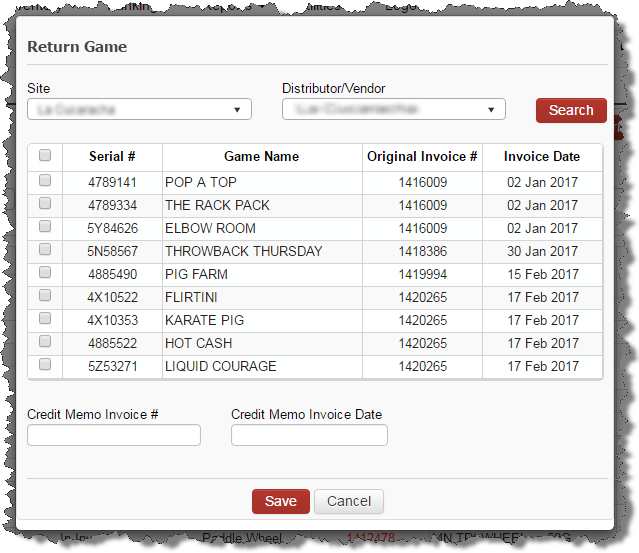Click serial number 4X10353
639x553 pixels.
112,320
